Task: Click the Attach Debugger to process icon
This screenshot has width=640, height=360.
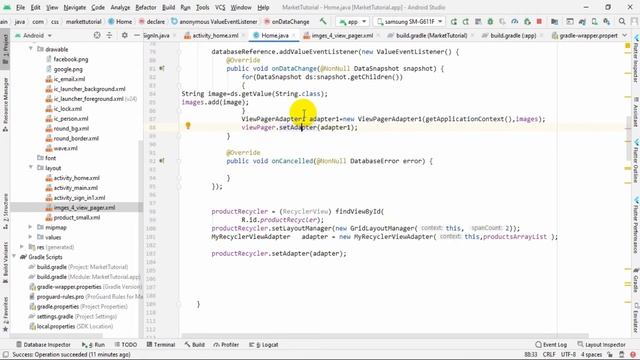Action: (x=527, y=21)
